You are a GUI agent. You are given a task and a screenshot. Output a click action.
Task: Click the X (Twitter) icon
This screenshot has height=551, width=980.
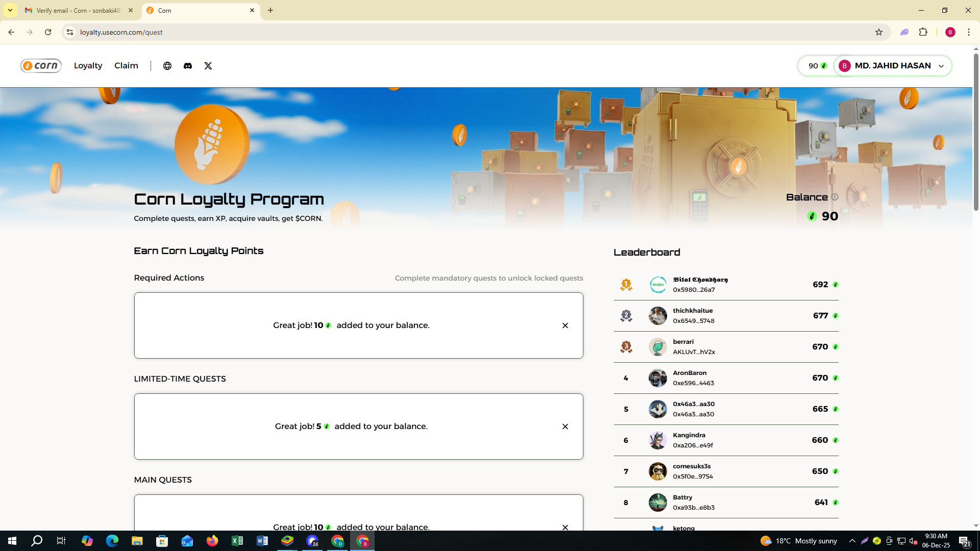(x=208, y=66)
